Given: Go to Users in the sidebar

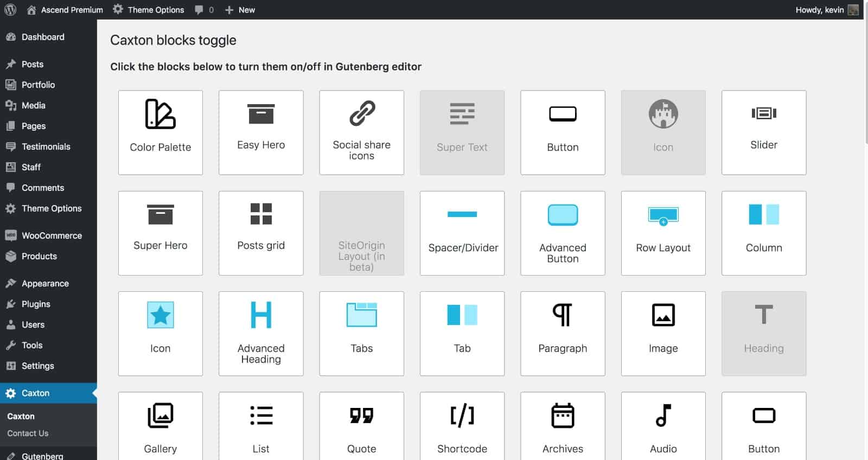Looking at the screenshot, I should coord(48,324).
